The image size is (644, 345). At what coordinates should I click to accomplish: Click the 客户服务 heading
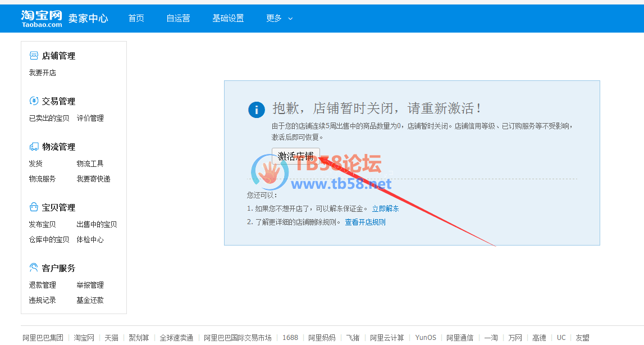point(58,268)
